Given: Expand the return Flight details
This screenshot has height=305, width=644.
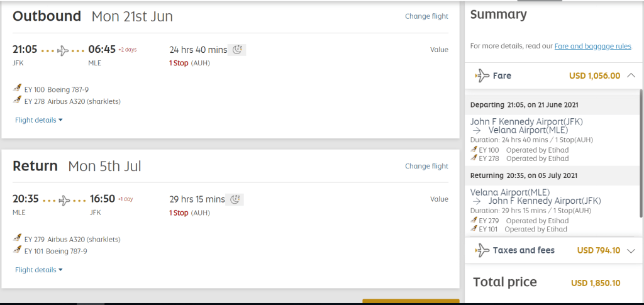Looking at the screenshot, I should pos(38,270).
